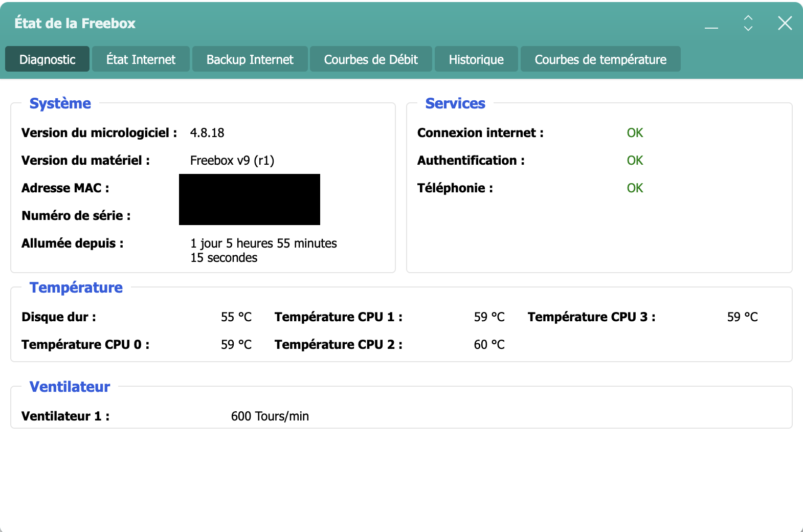Maximize window using the up-down chevron icon
Image resolution: width=803 pixels, height=532 pixels.
(x=748, y=23)
